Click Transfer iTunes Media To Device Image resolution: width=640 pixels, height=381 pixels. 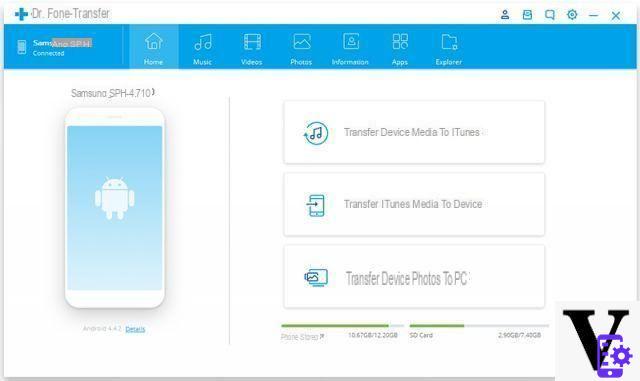pyautogui.click(x=414, y=204)
